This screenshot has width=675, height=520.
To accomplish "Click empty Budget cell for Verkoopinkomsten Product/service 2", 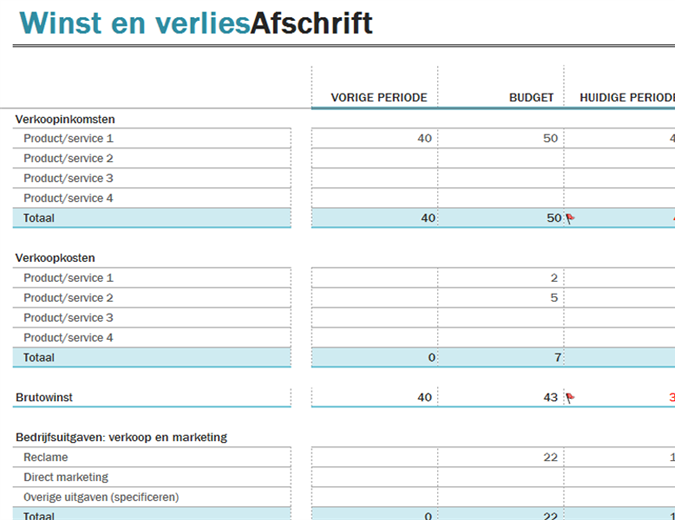I will (501, 158).
